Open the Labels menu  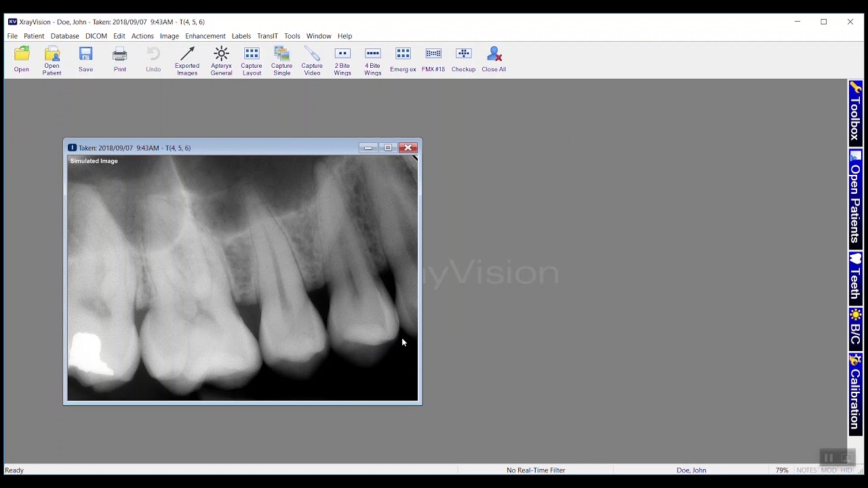(x=241, y=36)
